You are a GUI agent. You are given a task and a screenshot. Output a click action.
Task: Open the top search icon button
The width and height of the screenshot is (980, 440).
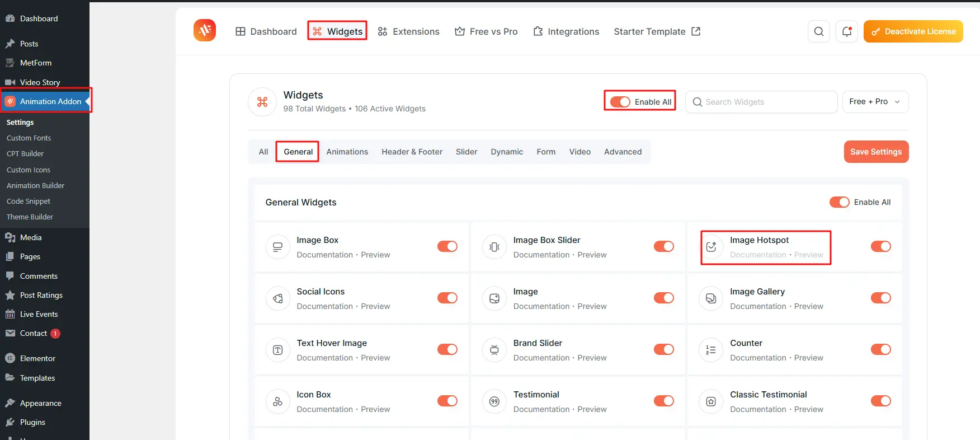click(x=819, y=31)
